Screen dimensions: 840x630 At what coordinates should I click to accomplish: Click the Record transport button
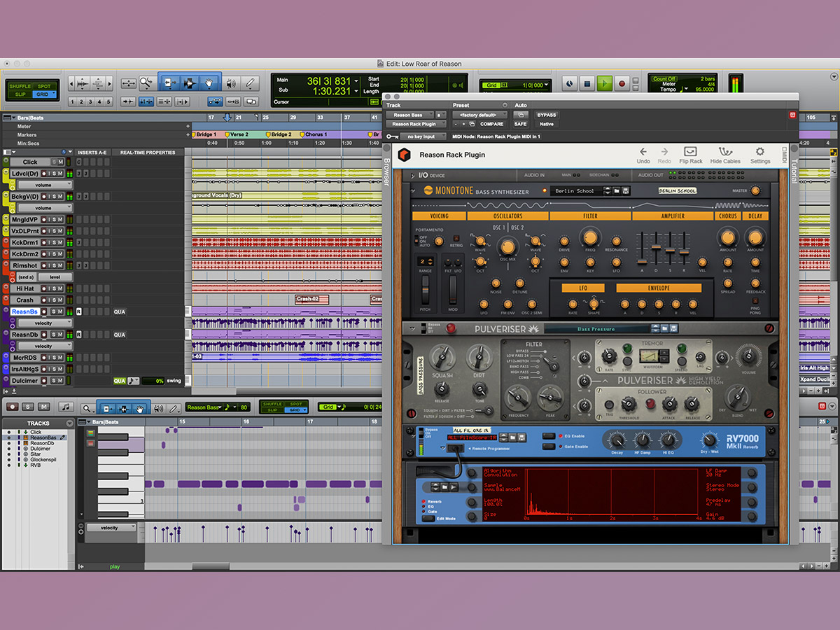coord(622,83)
